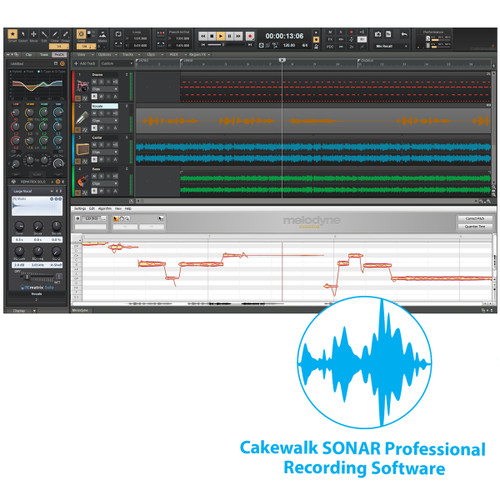
Task: Click the blue high-band top EQ knob
Action: pos(58,112)
